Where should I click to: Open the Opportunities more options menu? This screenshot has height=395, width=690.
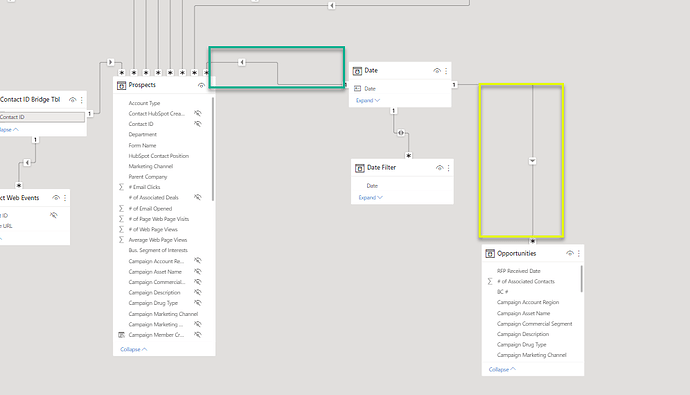(579, 253)
